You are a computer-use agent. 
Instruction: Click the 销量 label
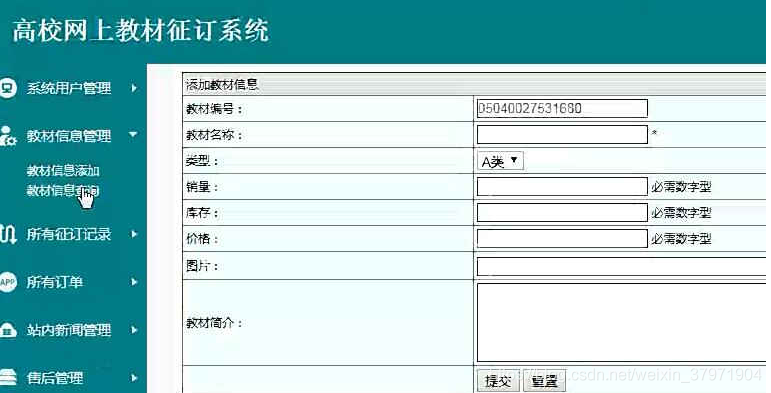[x=202, y=187]
